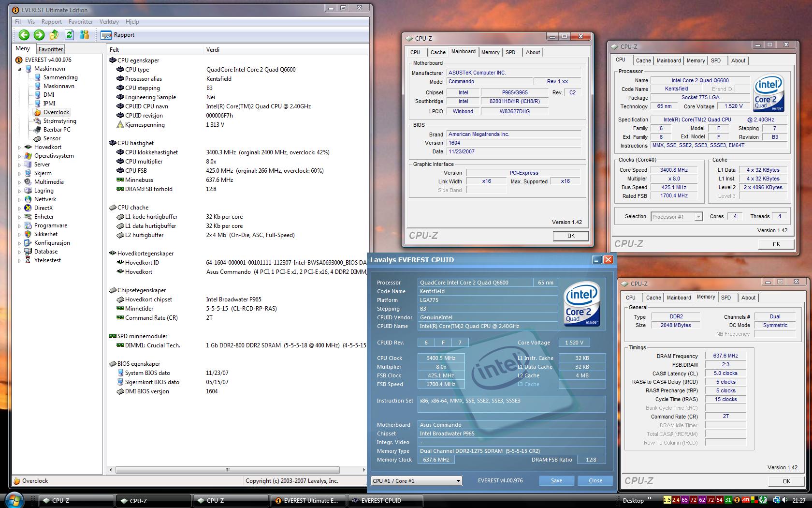The height and width of the screenshot is (508, 812).
Task: Click the Intel Core 2 Quad logo in CPUID
Action: point(581,303)
